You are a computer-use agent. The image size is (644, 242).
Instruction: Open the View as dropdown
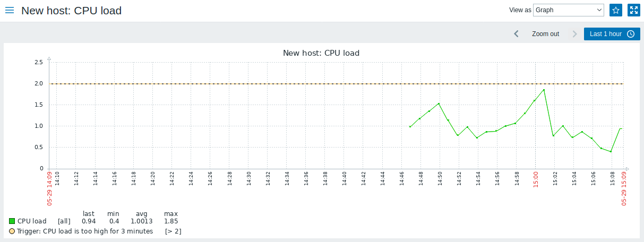pyautogui.click(x=569, y=10)
